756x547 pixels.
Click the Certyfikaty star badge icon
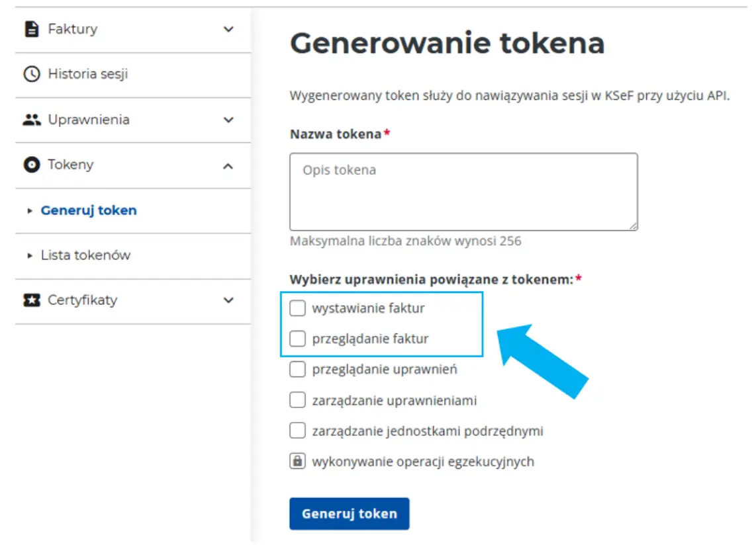(x=31, y=300)
